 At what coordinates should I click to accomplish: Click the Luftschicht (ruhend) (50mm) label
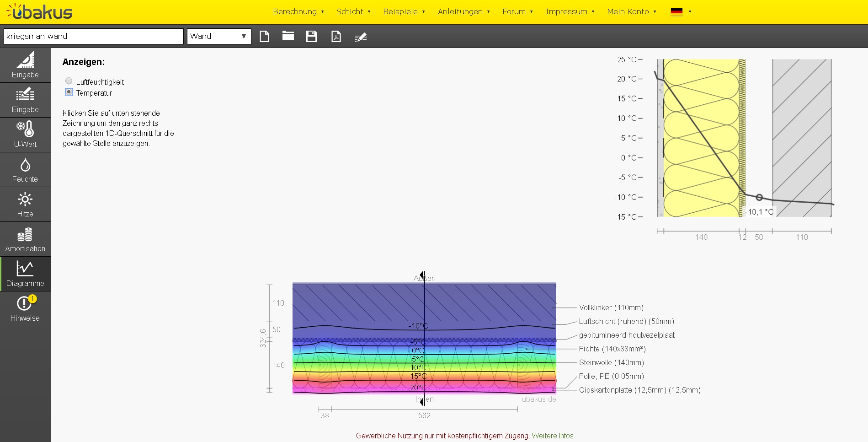click(626, 321)
